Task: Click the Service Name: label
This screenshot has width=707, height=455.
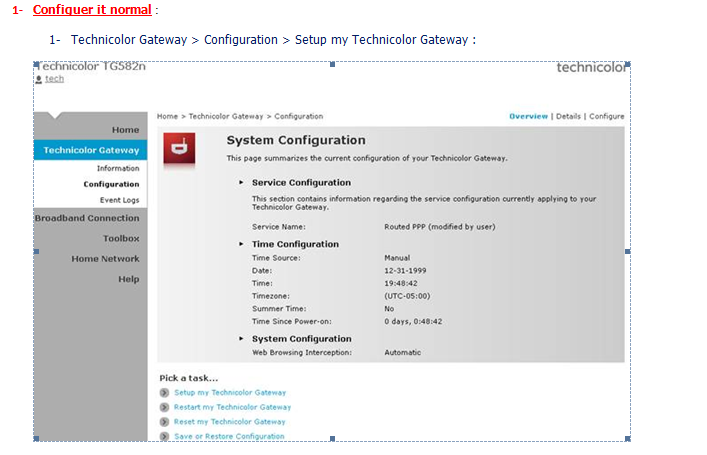Action: click(x=279, y=227)
